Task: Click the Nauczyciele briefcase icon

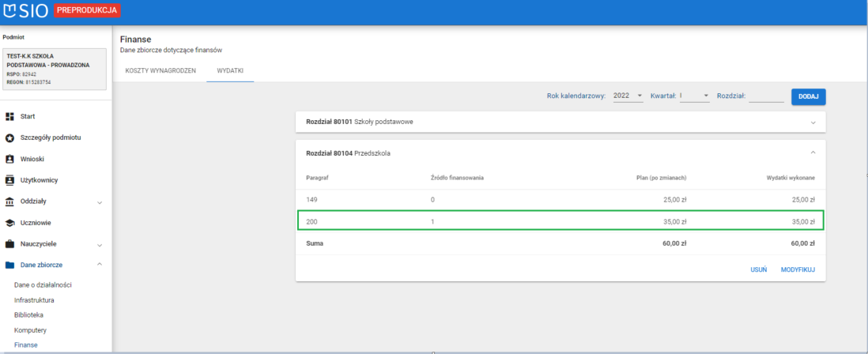Action: point(10,244)
